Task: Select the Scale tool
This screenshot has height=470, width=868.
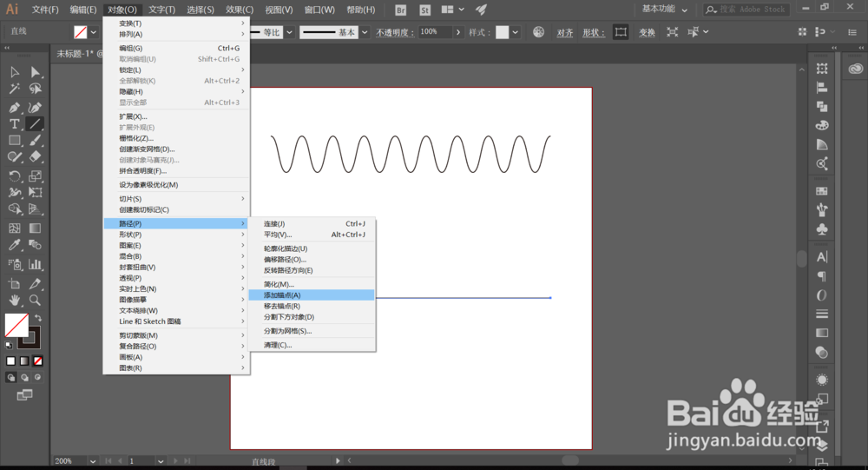Action: 36,176
